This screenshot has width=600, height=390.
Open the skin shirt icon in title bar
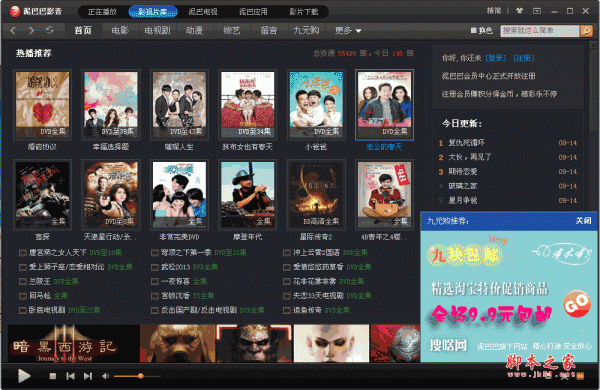[x=519, y=11]
